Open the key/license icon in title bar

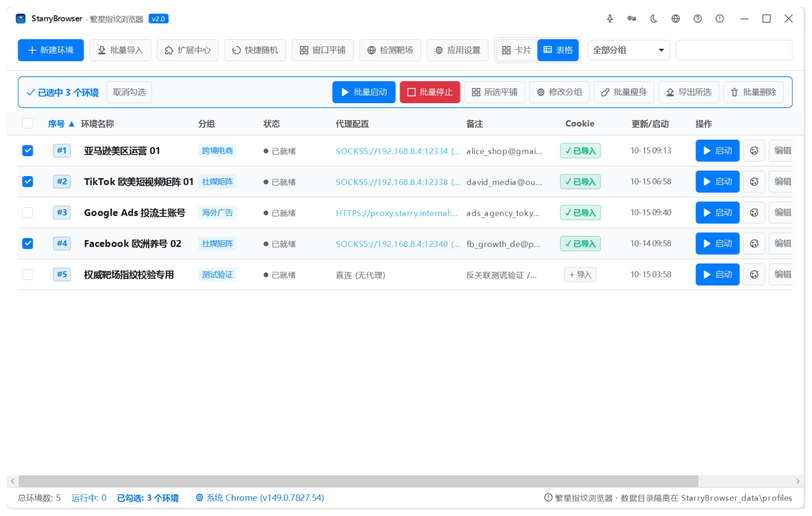click(x=632, y=19)
